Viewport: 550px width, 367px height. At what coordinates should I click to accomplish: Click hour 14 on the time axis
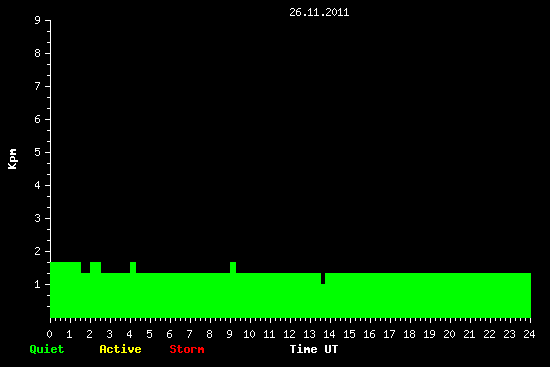(x=329, y=334)
